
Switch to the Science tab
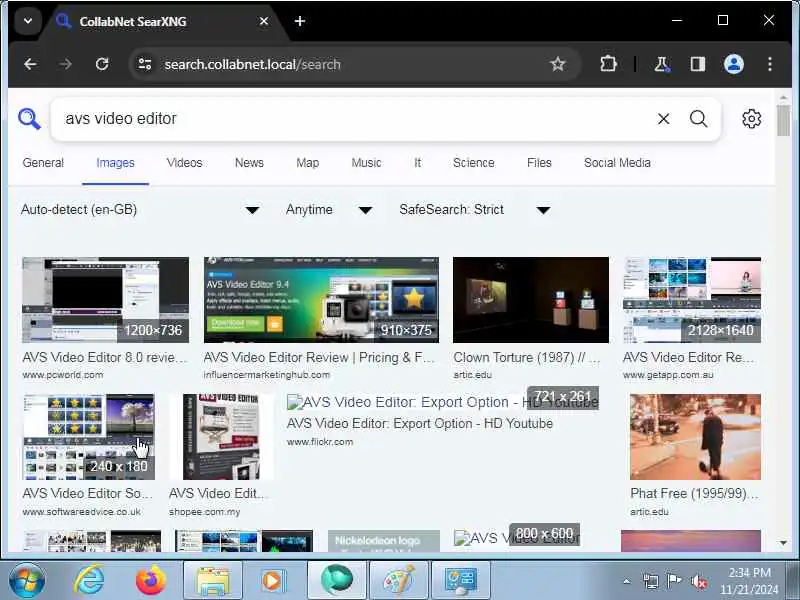(473, 163)
